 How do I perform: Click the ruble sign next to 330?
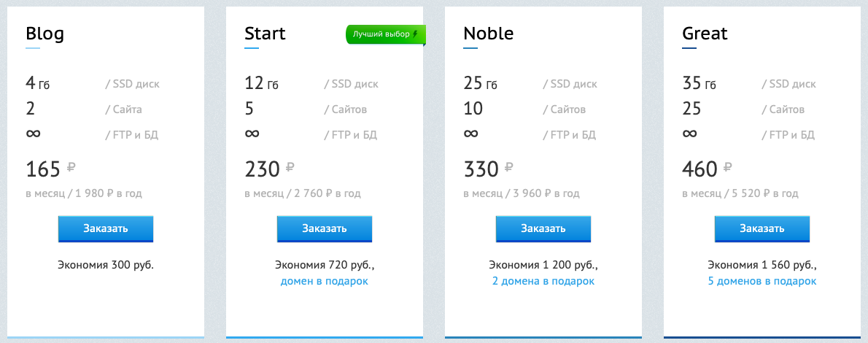pyautogui.click(x=509, y=168)
